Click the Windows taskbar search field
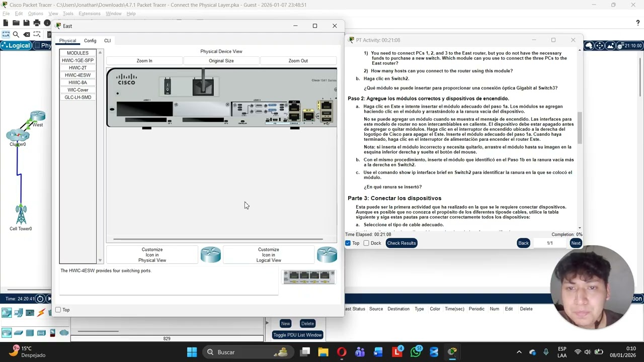 [x=248, y=352]
